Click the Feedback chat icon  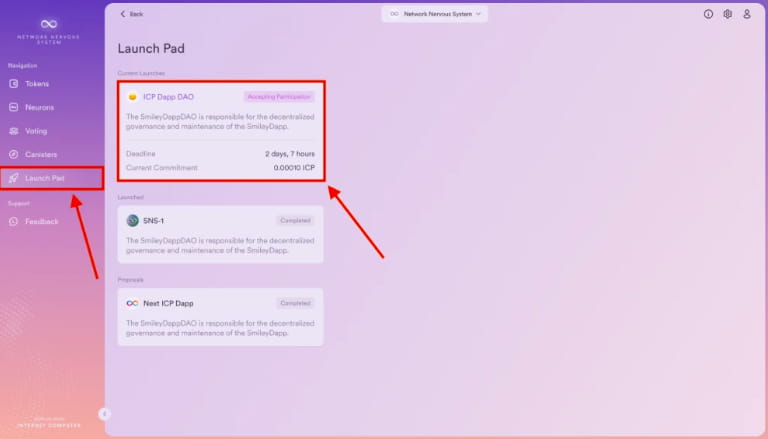(14, 221)
